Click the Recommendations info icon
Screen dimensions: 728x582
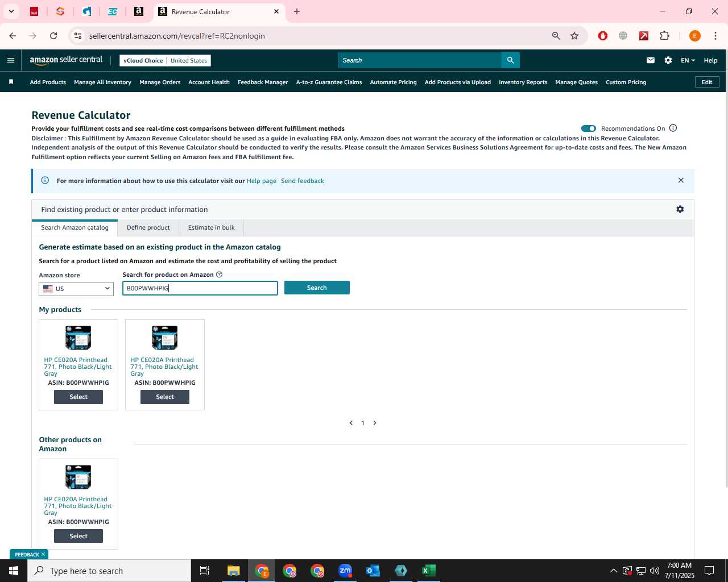click(x=673, y=128)
